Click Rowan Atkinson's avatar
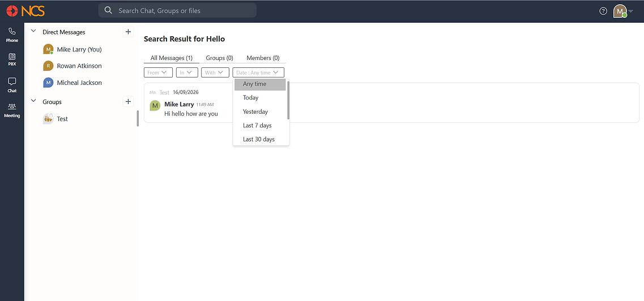 (x=49, y=66)
